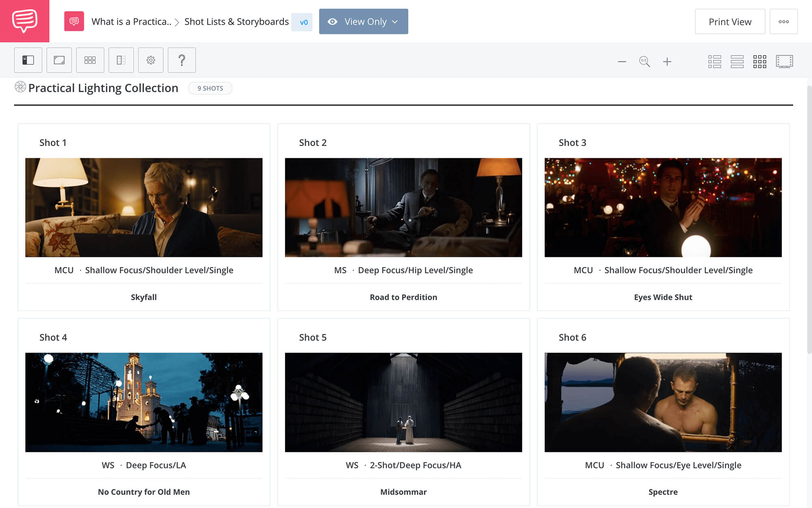
Task: Click 'MS · Deep Focus/Hip Level/Single' specs
Action: tap(403, 270)
